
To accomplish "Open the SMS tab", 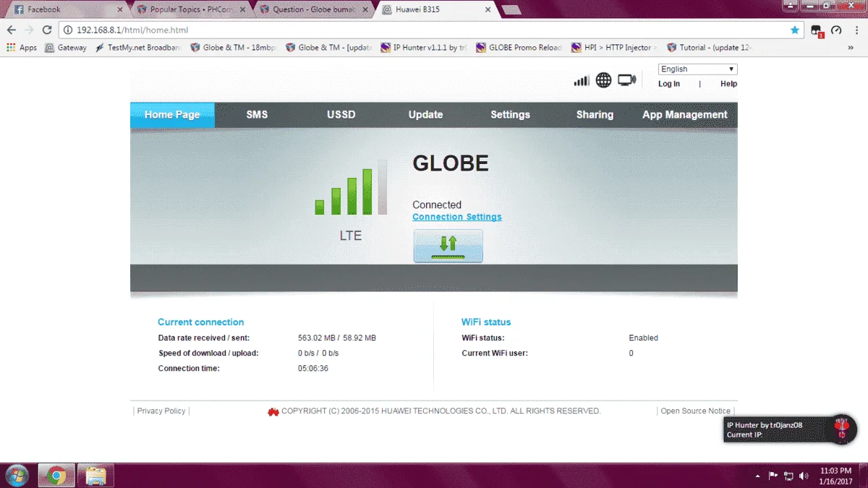I will 257,114.
